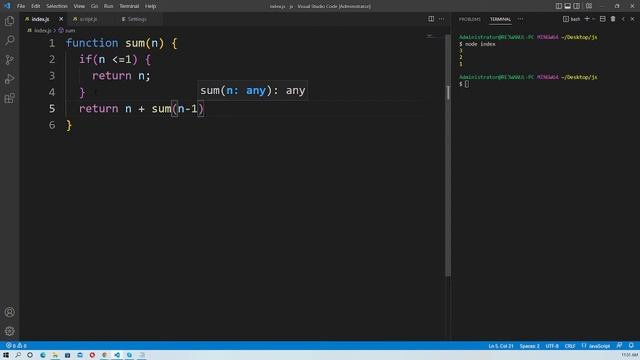
Task: Show more panel views ellipsis
Action: (x=520, y=19)
